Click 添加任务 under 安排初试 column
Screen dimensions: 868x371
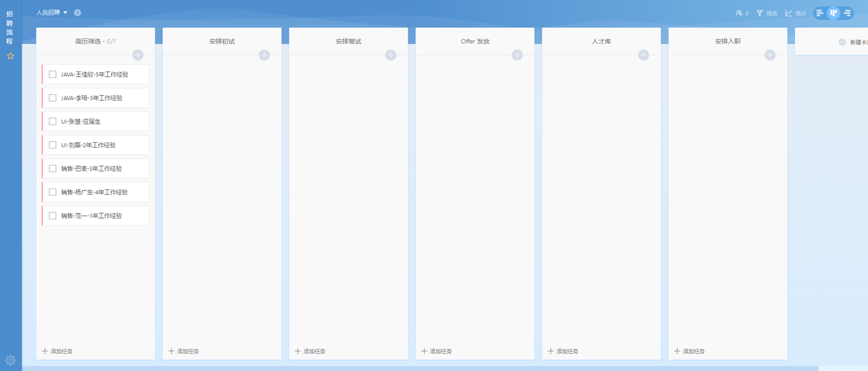(184, 351)
